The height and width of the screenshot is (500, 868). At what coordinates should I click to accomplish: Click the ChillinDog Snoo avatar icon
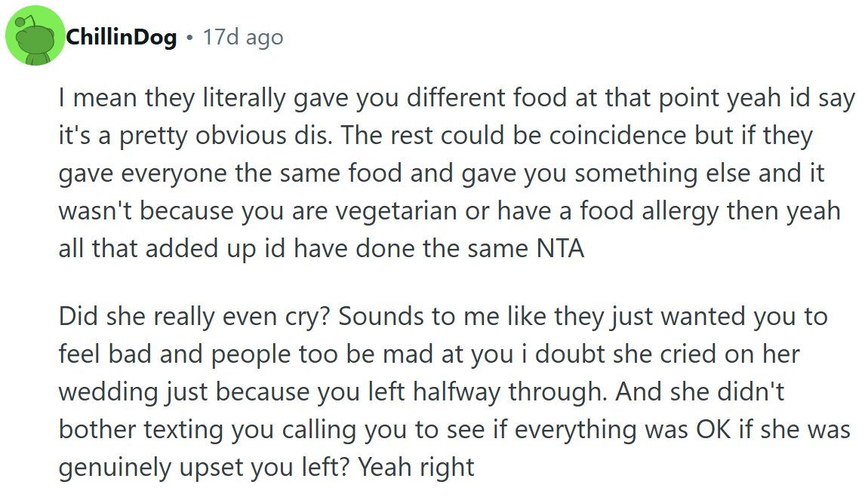tap(35, 35)
